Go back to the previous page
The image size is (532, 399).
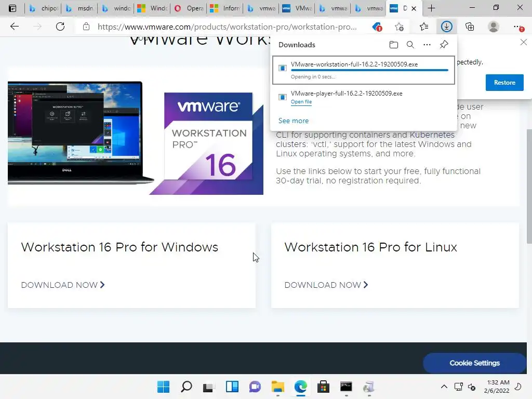(14, 26)
